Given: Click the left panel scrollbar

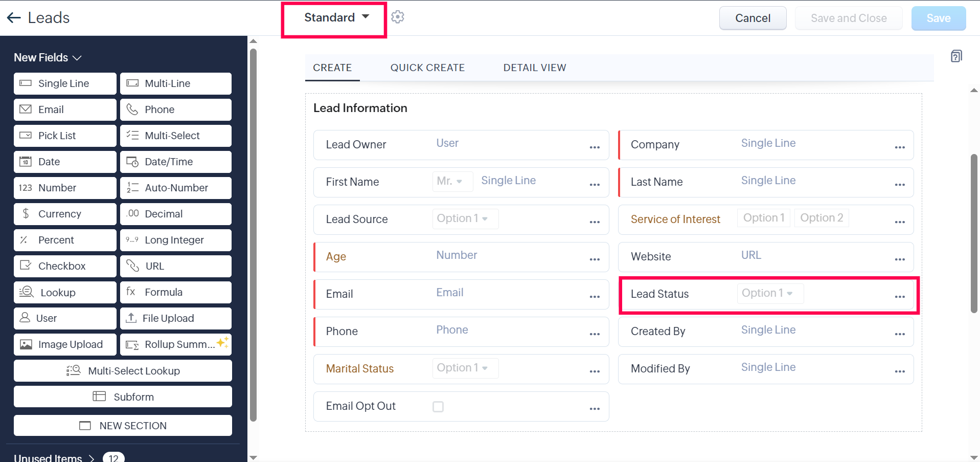Looking at the screenshot, I should click(x=253, y=235).
